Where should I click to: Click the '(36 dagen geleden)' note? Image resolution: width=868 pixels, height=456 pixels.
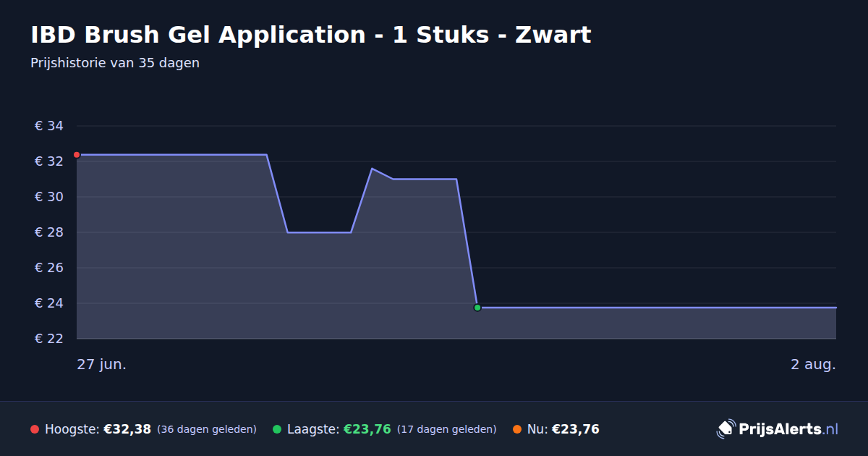click(x=207, y=429)
